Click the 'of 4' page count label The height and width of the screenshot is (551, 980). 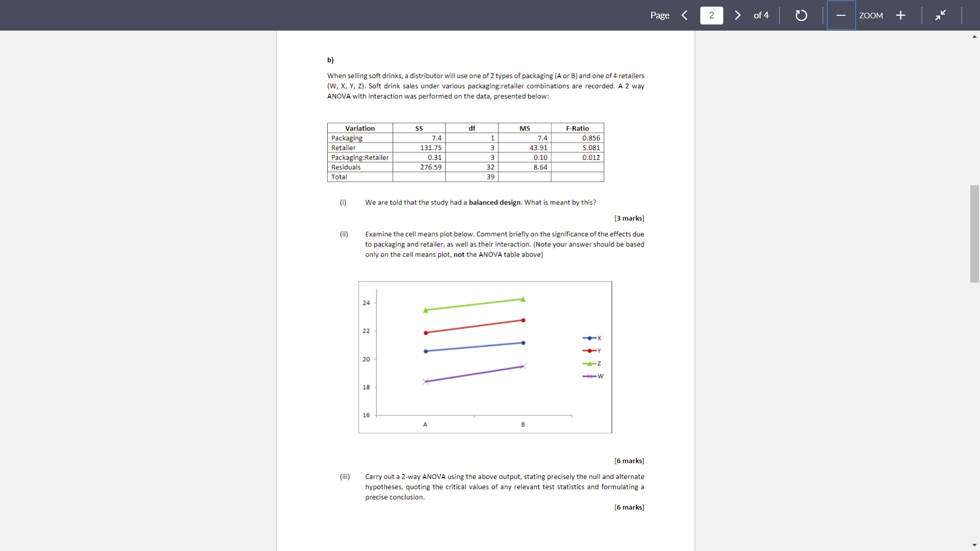[x=761, y=15]
